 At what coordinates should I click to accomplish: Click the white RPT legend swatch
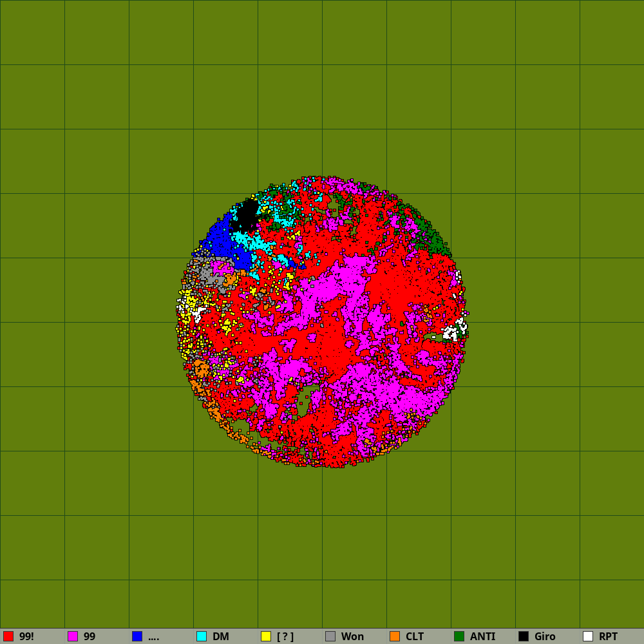[588, 636]
